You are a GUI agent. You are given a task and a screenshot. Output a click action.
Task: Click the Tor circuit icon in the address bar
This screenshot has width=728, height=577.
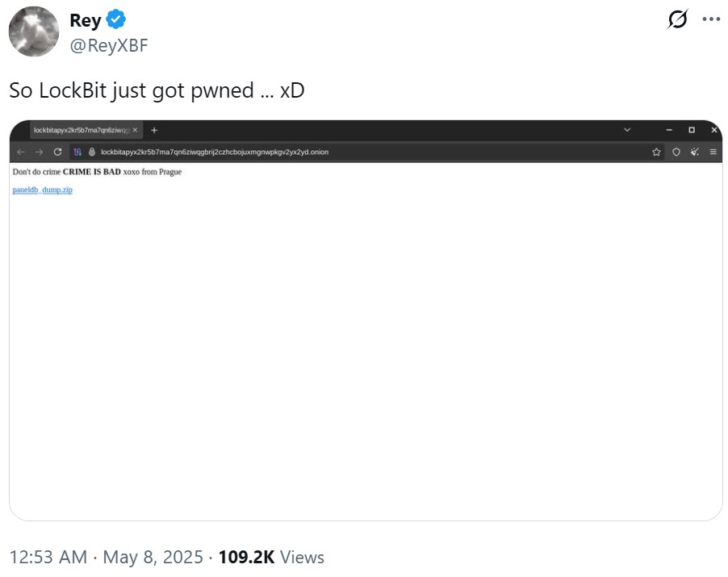click(78, 152)
